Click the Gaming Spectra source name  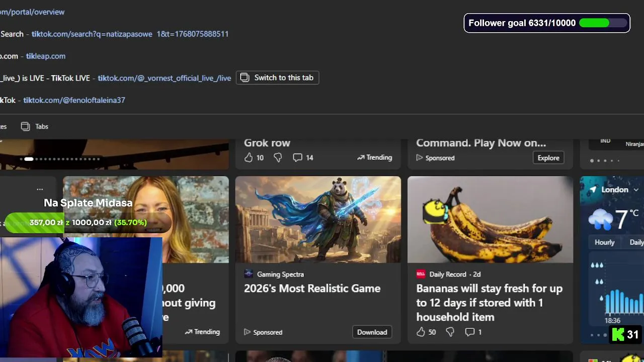(x=280, y=274)
